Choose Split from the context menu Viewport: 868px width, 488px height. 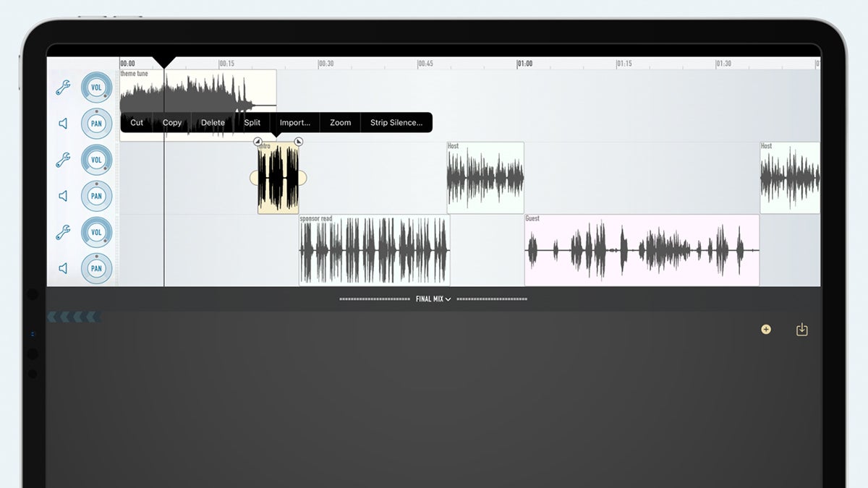(252, 122)
